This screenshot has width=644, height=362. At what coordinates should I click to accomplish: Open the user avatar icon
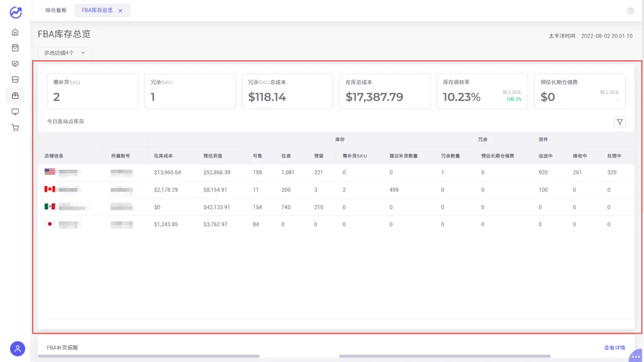[18, 349]
